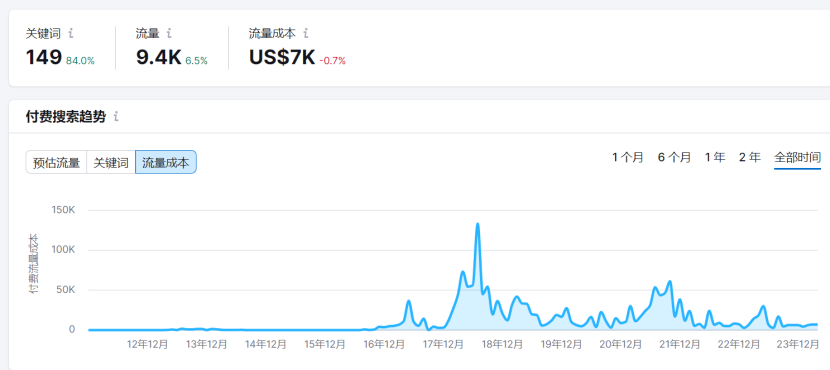Click the 18年12月 x-axis label

pos(502,345)
